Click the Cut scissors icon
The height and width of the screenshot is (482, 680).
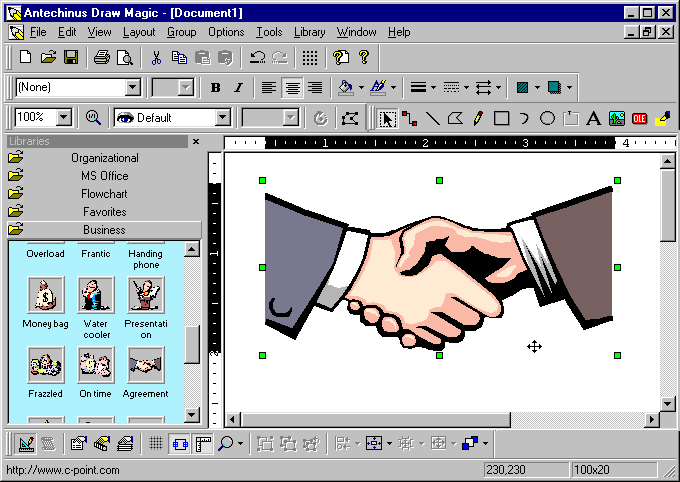tap(156, 57)
